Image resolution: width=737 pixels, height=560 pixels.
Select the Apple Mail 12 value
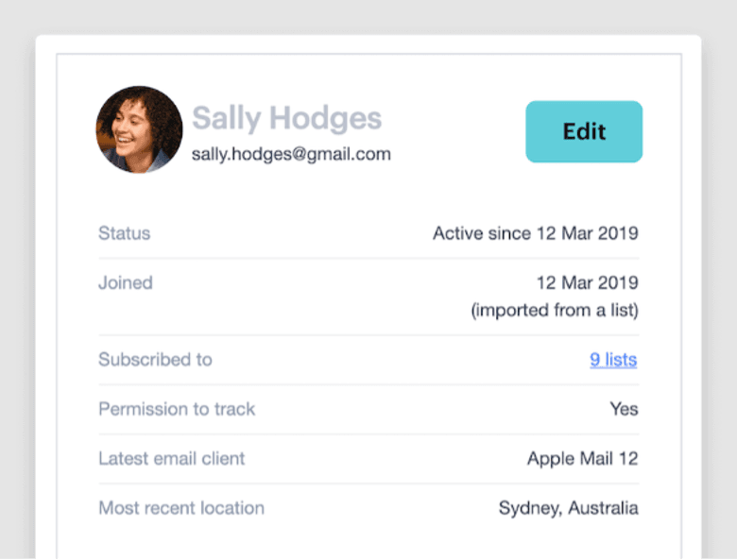click(x=582, y=459)
